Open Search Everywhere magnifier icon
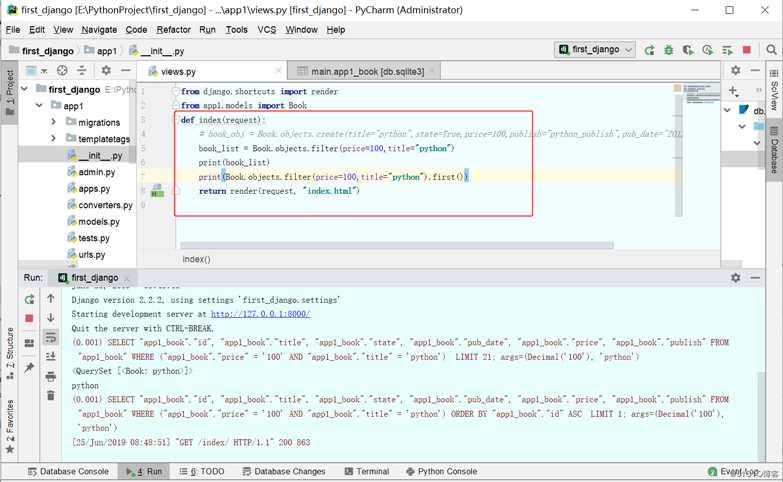The height and width of the screenshot is (482, 783). pyautogui.click(x=771, y=50)
